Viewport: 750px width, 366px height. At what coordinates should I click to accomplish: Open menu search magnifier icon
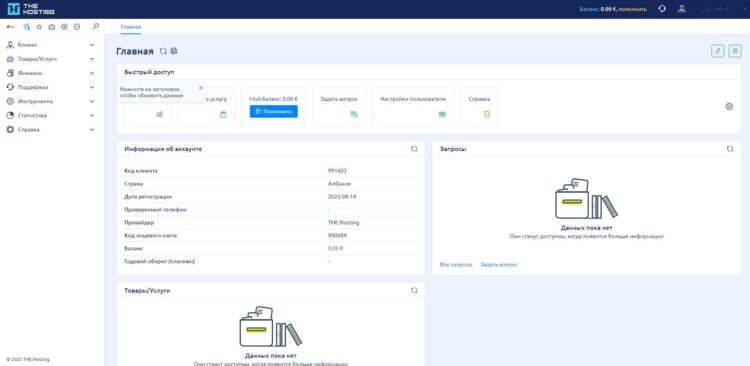click(x=96, y=26)
